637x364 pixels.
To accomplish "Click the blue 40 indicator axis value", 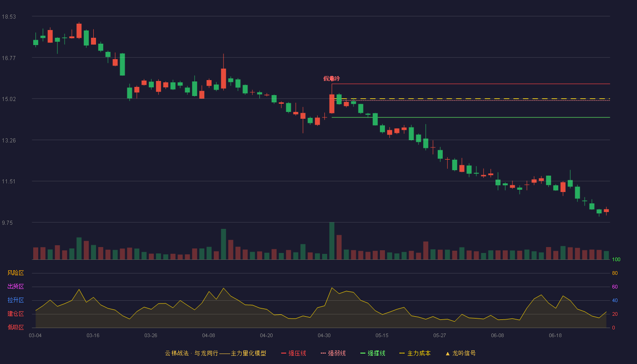I will coord(615,300).
